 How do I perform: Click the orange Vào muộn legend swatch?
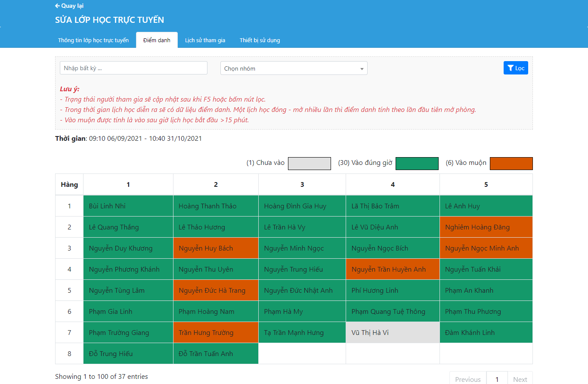click(511, 164)
